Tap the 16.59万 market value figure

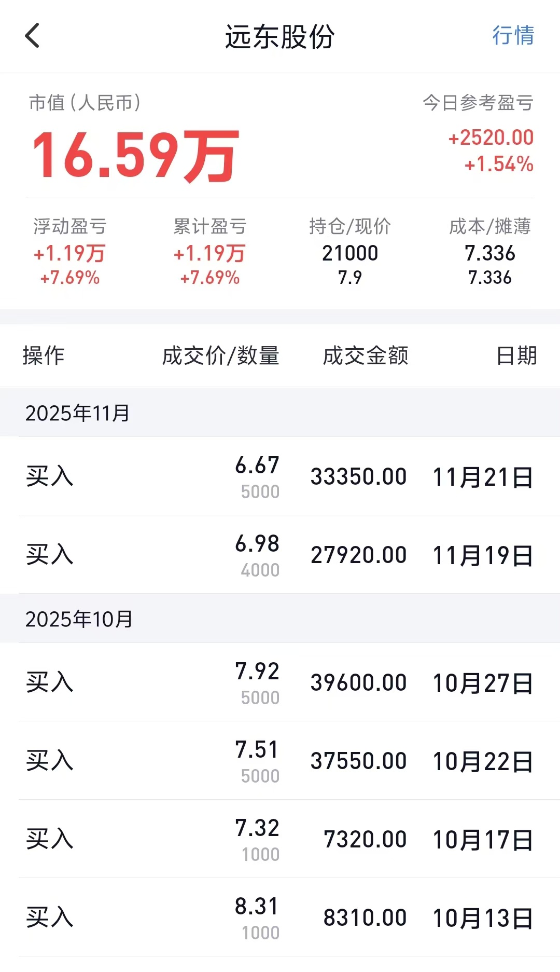click(135, 155)
